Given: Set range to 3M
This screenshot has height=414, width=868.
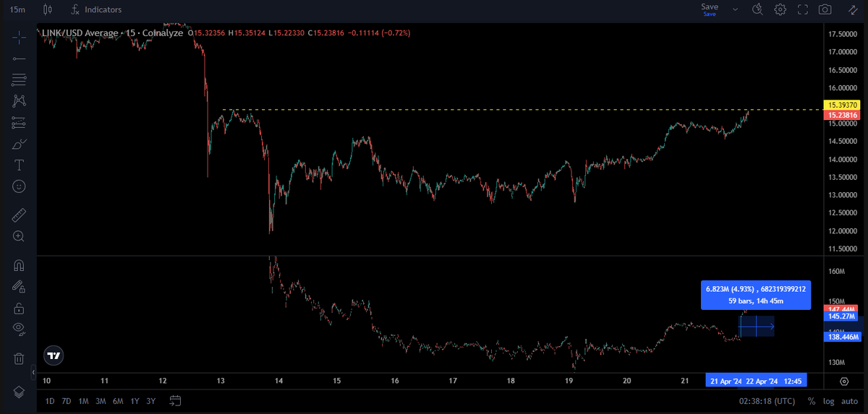Looking at the screenshot, I should pyautogui.click(x=101, y=401).
